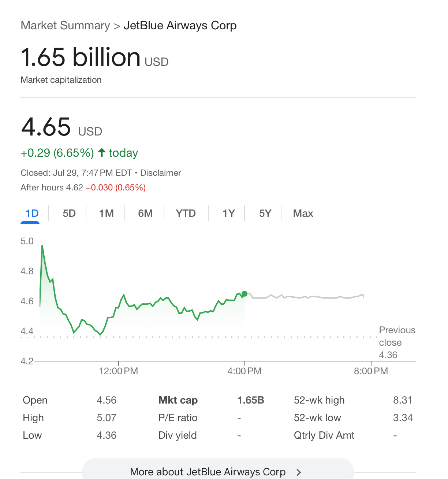Open the Disclaimer link
Image resolution: width=448 pixels, height=479 pixels.
[161, 173]
